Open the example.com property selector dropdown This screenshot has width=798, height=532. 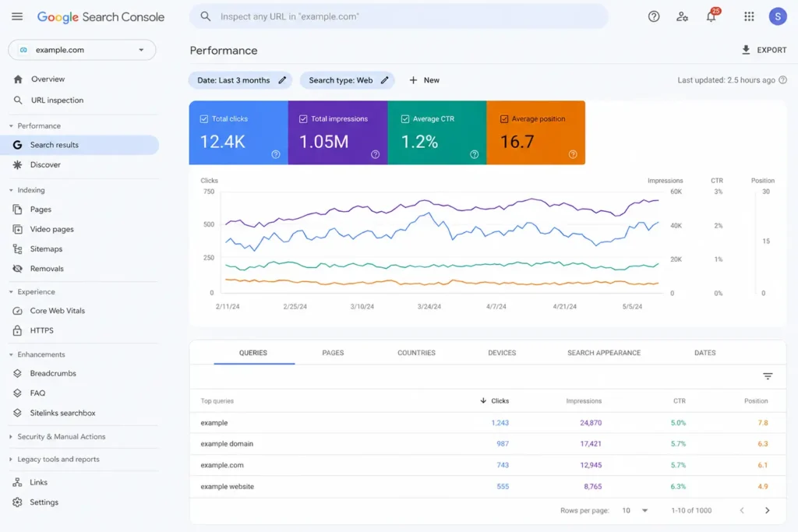click(82, 50)
